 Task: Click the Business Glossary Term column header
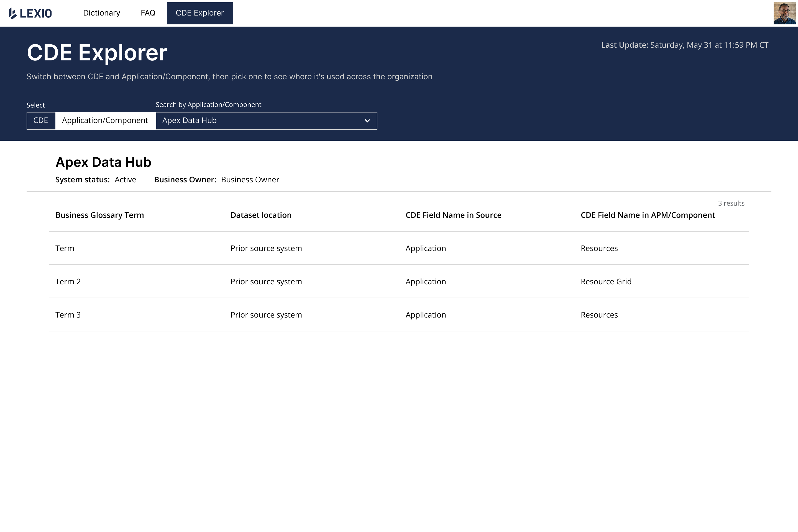coord(100,215)
